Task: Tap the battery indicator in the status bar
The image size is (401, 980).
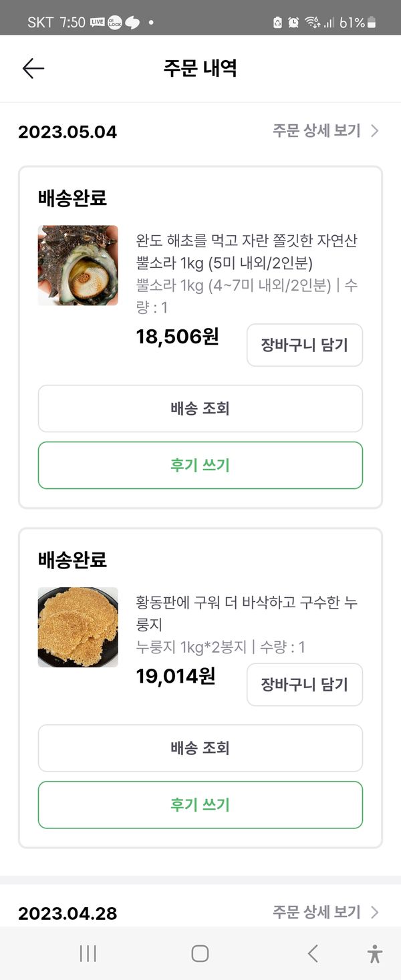Action: point(372,23)
